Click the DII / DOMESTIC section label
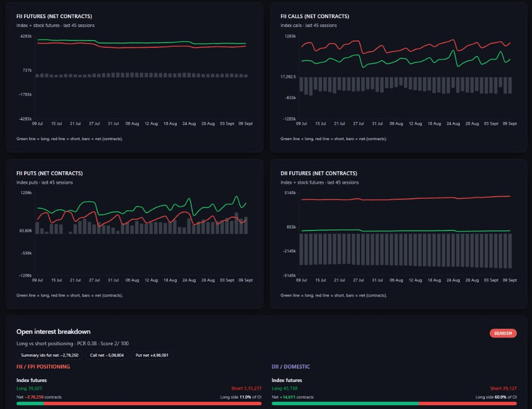 click(290, 366)
